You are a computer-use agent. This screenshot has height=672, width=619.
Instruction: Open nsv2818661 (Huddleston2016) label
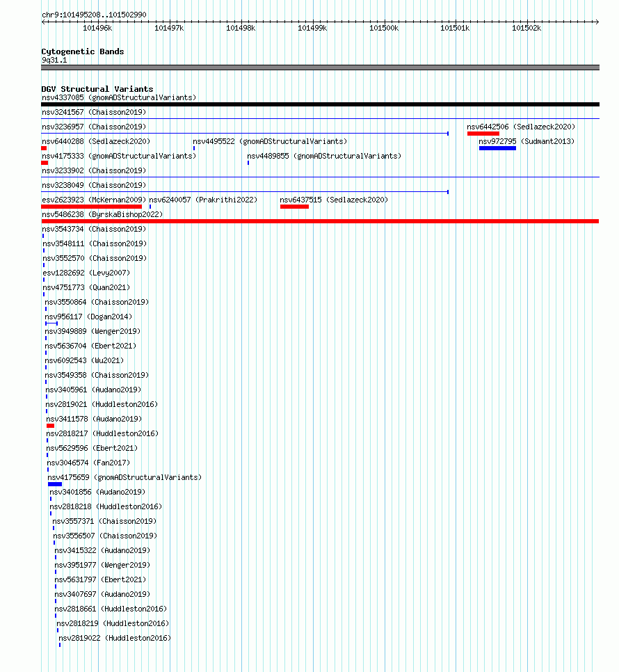coord(111,608)
